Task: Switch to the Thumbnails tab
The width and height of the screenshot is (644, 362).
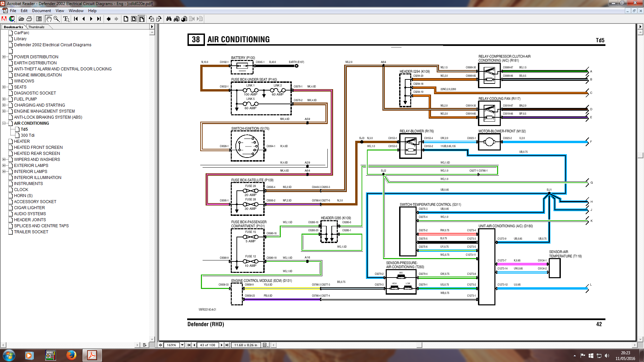Action: coord(36,27)
